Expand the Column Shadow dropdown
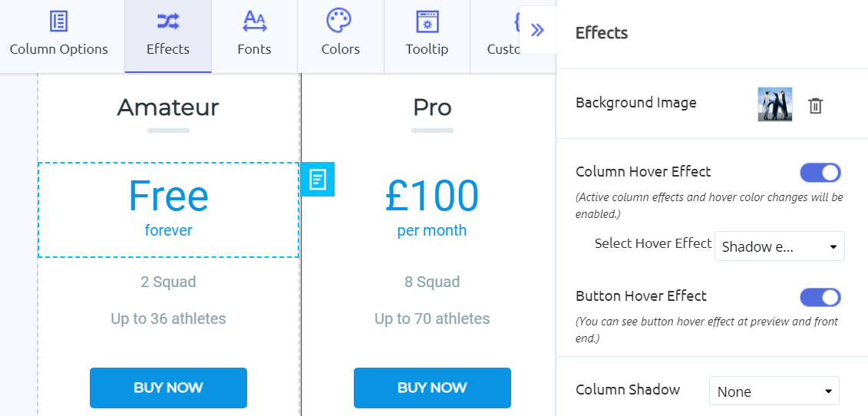This screenshot has height=416, width=868. (x=774, y=391)
